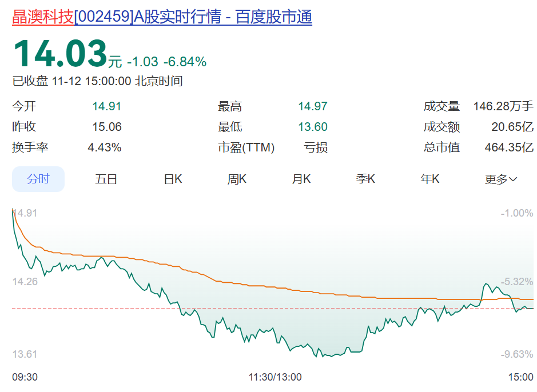Click the -5.32% right axis label

click(517, 282)
